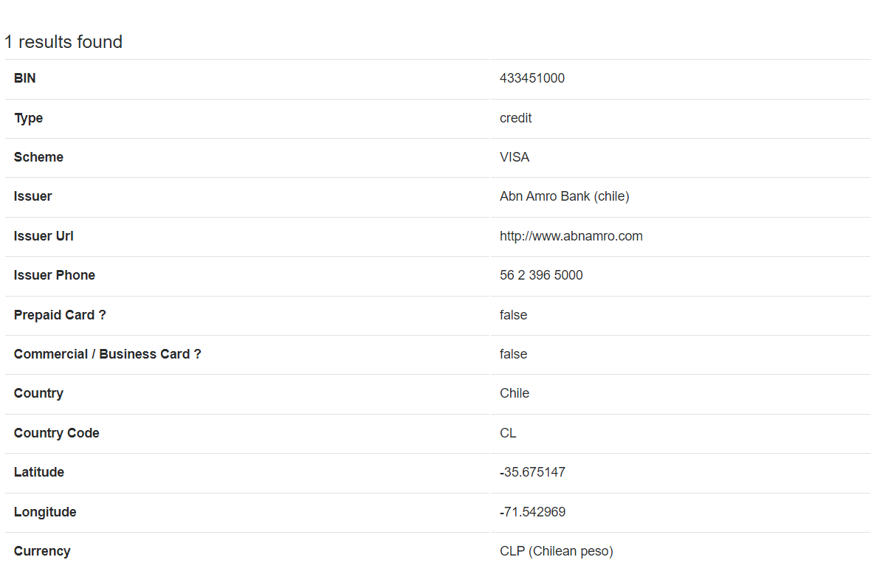This screenshot has width=877, height=588.
Task: Click the Country value Chile
Action: (x=515, y=393)
